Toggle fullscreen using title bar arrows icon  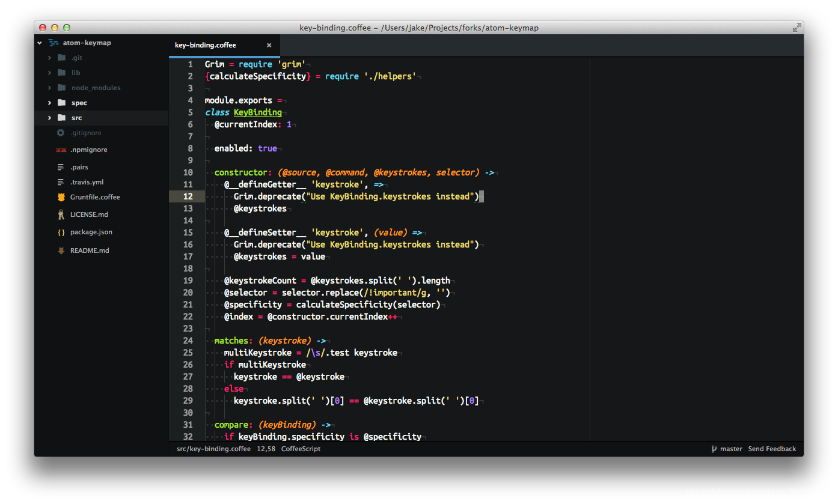click(796, 28)
